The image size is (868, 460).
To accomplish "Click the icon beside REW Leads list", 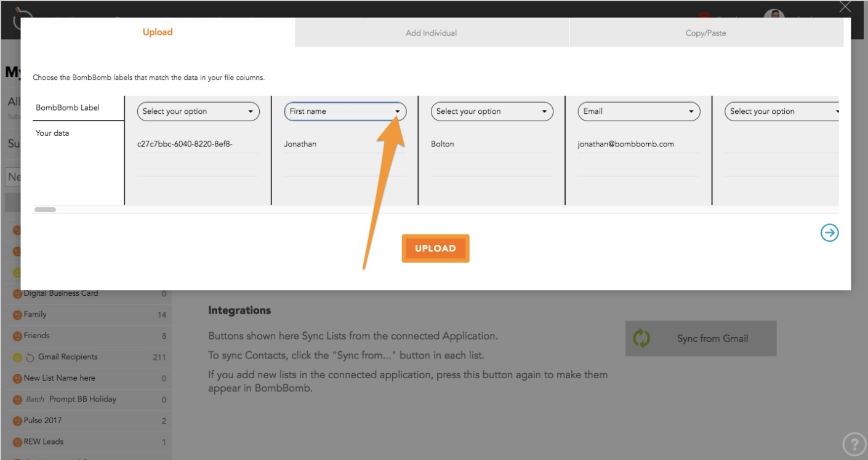I will (17, 442).
